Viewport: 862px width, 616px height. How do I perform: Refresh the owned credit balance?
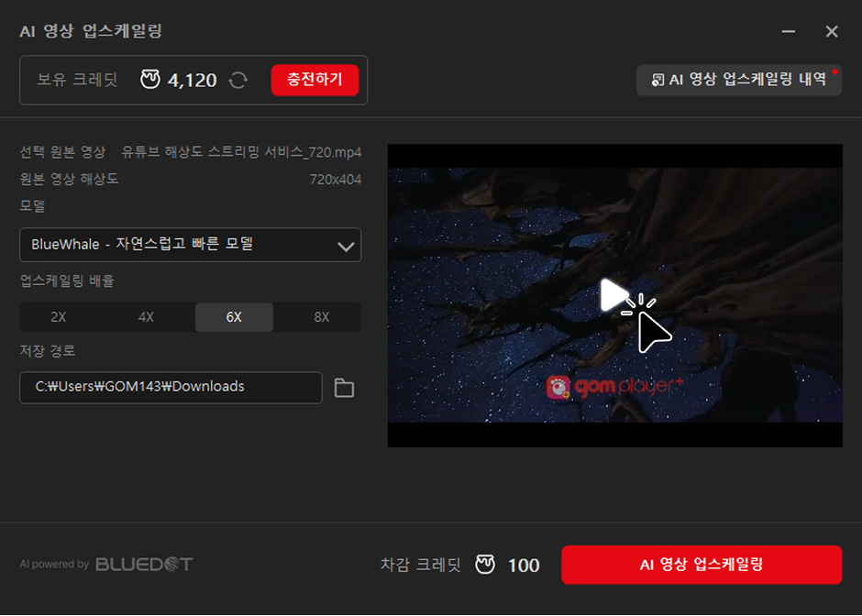click(x=238, y=81)
